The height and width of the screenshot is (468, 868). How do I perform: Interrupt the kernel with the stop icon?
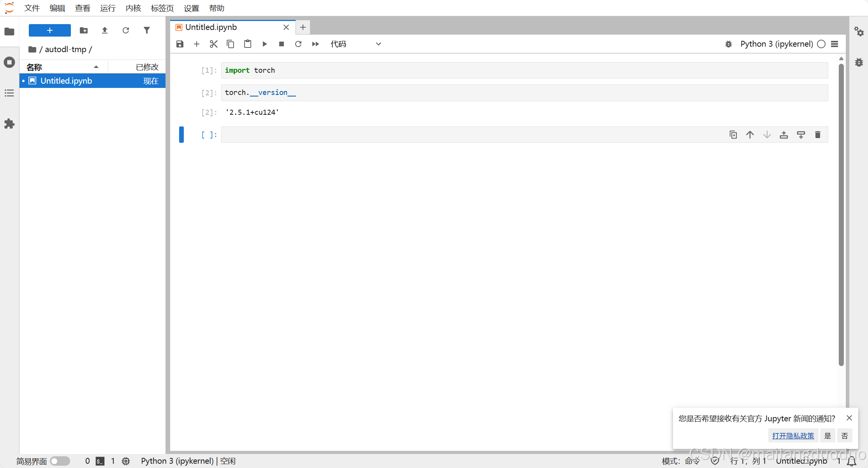(x=282, y=44)
